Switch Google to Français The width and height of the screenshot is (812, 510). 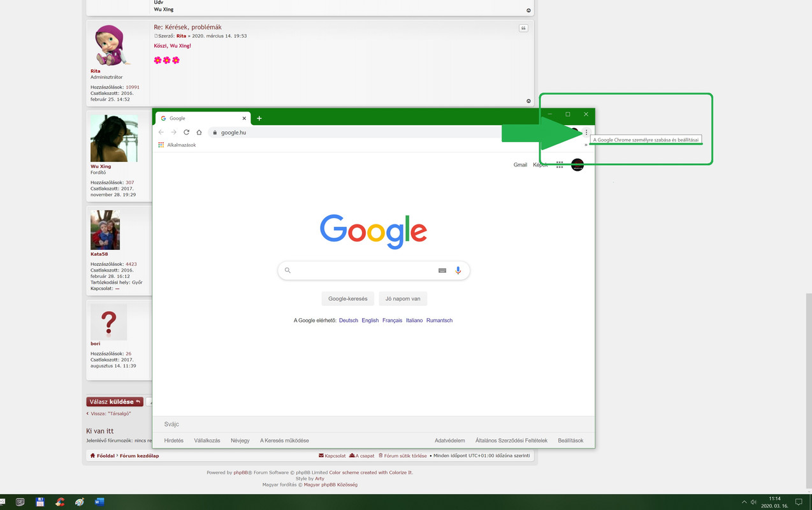coord(392,320)
